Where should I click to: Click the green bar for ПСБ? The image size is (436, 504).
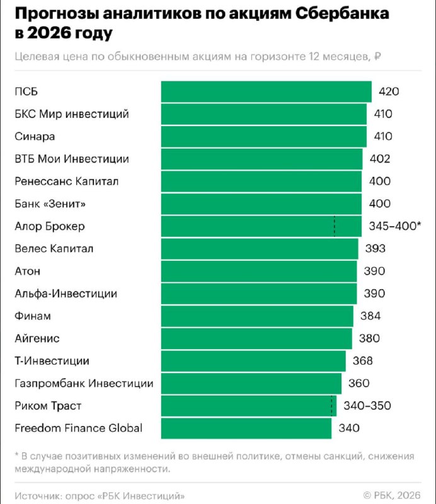pos(266,91)
